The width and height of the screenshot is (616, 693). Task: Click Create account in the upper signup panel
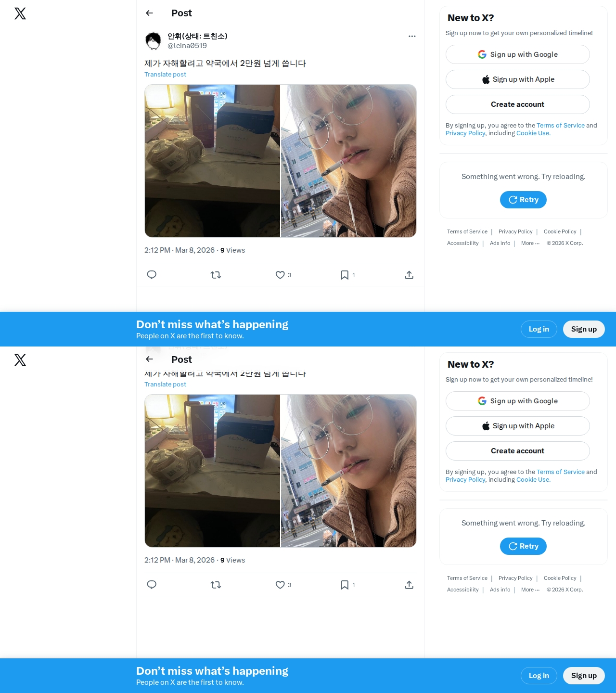(x=518, y=104)
